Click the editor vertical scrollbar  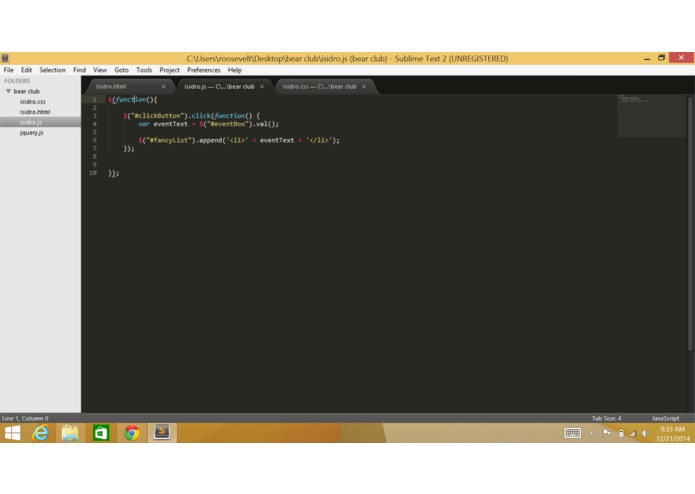[x=690, y=224]
